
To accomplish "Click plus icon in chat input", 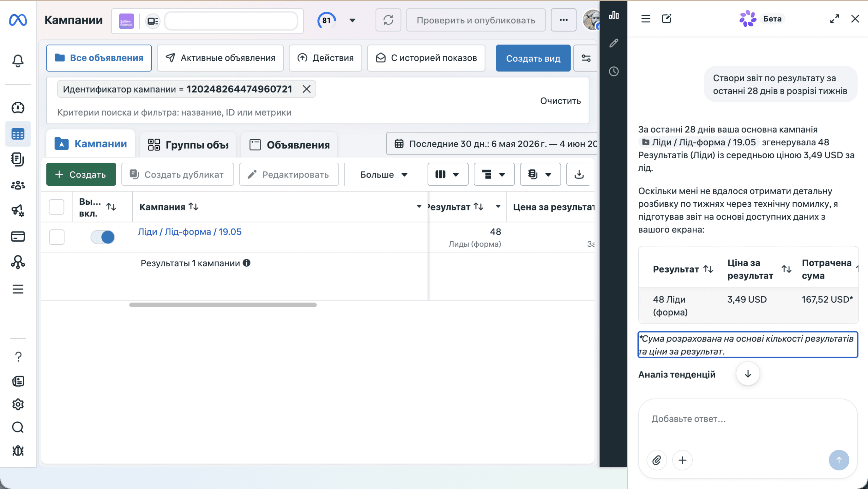I will pyautogui.click(x=683, y=460).
